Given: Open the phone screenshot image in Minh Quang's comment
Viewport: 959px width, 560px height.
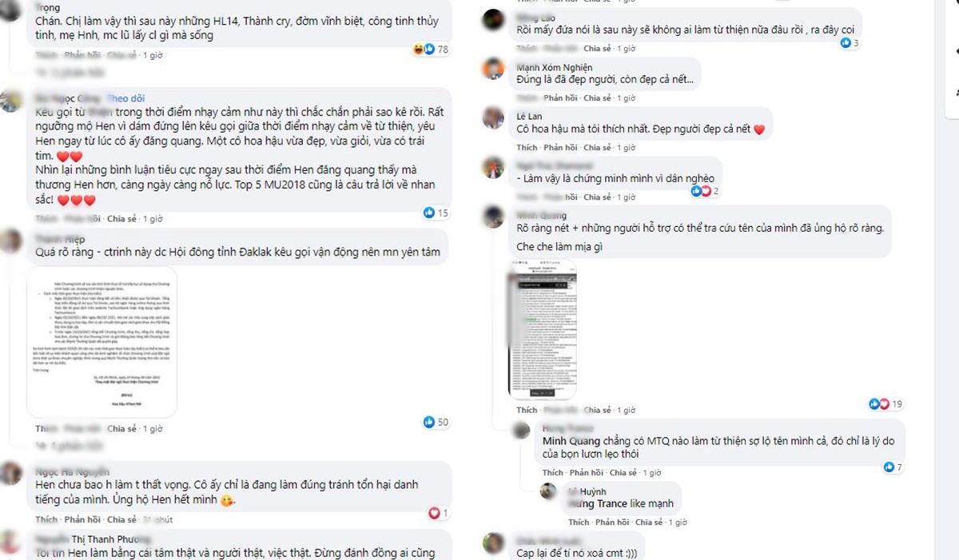Looking at the screenshot, I should click(x=543, y=329).
